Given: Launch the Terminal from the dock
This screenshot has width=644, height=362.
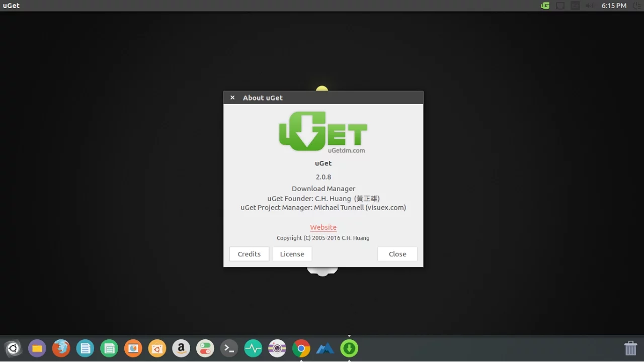Looking at the screenshot, I should (229, 348).
